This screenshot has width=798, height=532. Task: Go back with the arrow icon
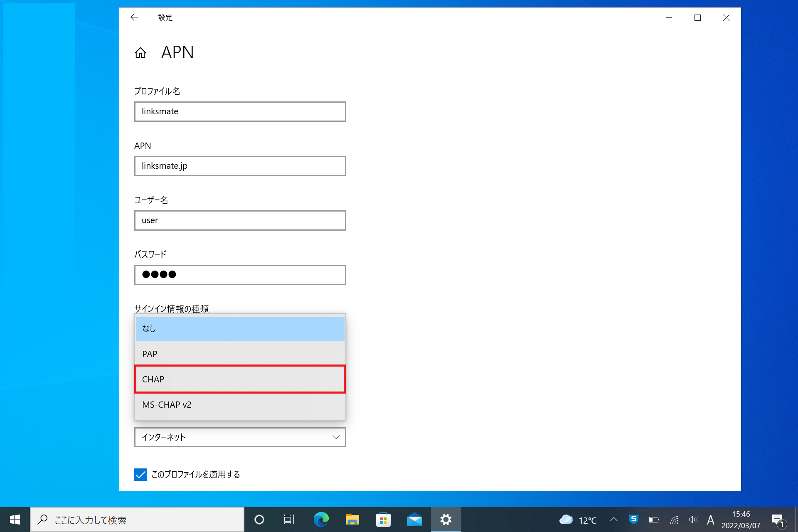tap(134, 17)
